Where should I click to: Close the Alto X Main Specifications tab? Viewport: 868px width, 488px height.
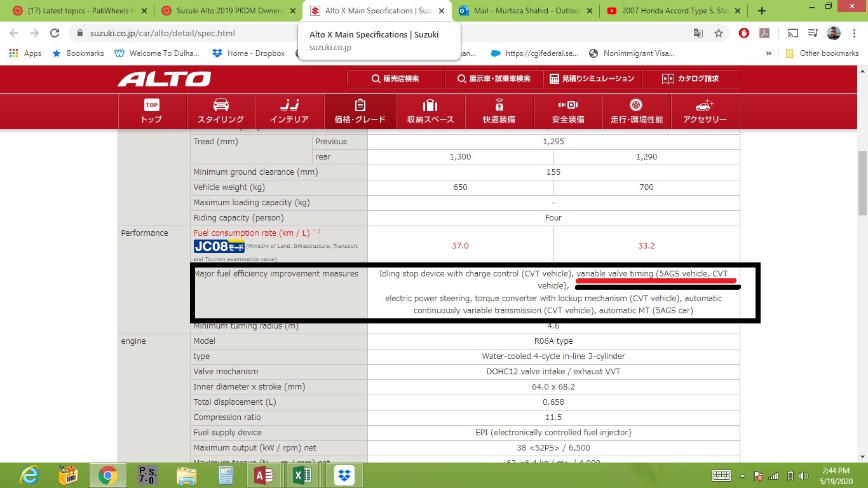441,11
